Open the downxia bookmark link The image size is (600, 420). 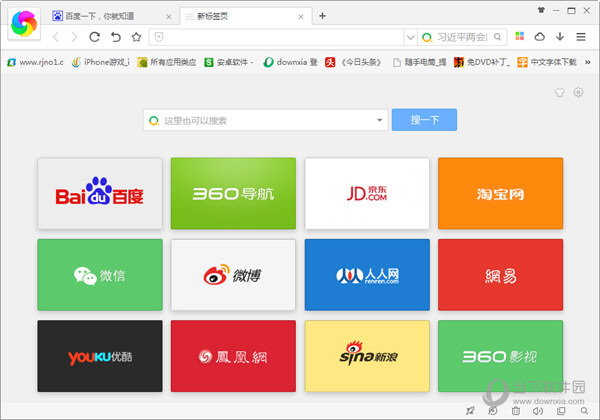pyautogui.click(x=291, y=62)
